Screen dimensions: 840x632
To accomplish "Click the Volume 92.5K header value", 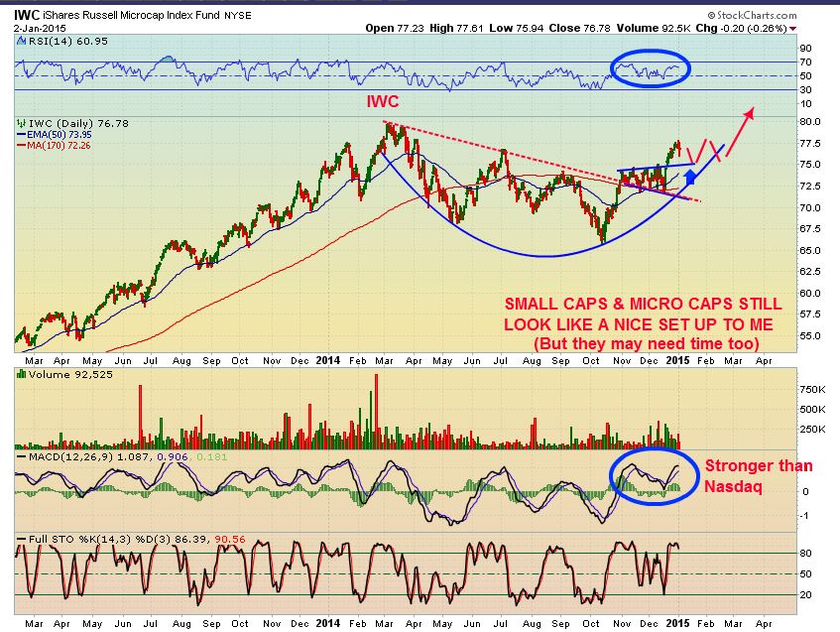I will pos(654,28).
